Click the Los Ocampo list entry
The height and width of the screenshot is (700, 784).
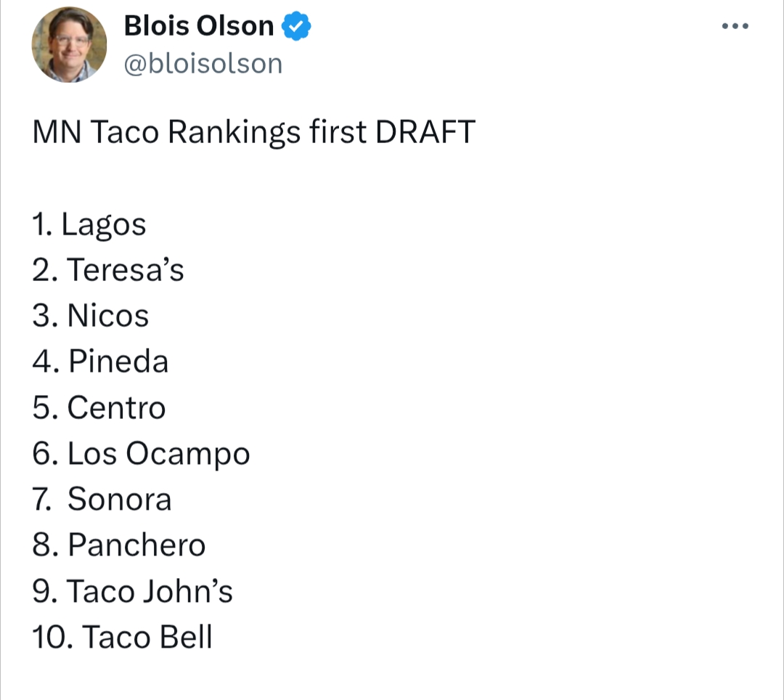click(158, 454)
